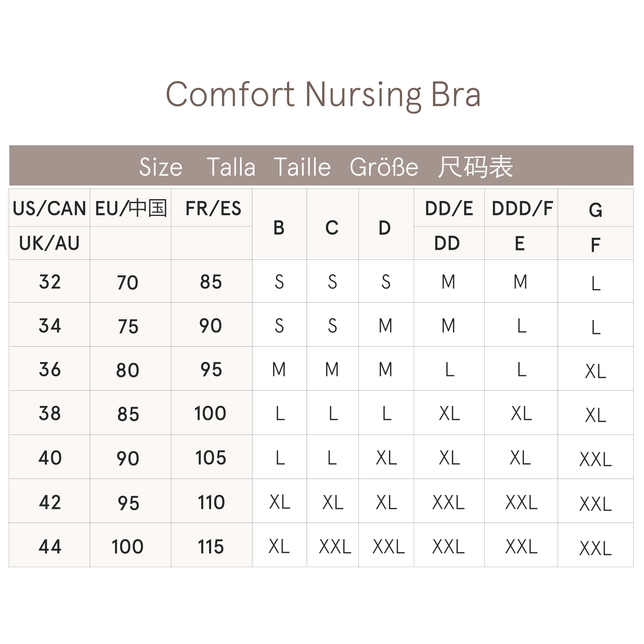
Task: Click FR/ES size 115 cell
Action: pos(211,546)
